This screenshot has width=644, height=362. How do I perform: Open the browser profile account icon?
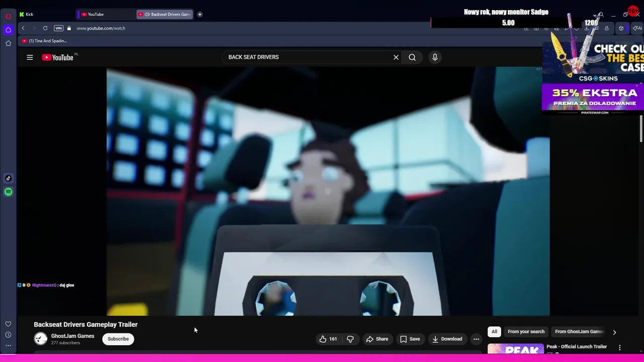click(x=606, y=28)
